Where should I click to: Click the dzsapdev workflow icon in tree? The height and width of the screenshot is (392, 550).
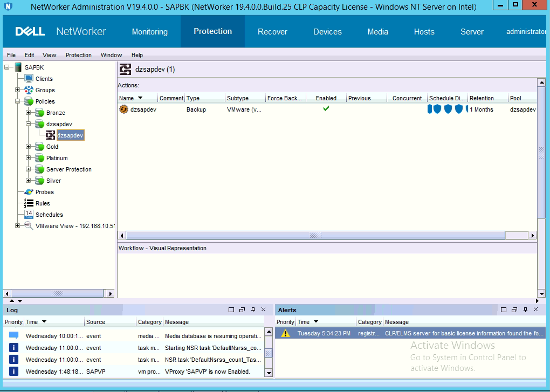[x=50, y=135]
